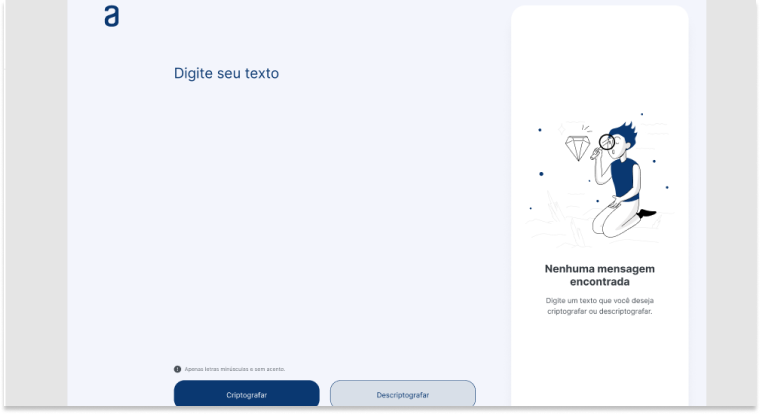Screen dimensions: 760x414
Task: Click the 'criptografar ou descriptografar.' line
Action: coord(599,311)
